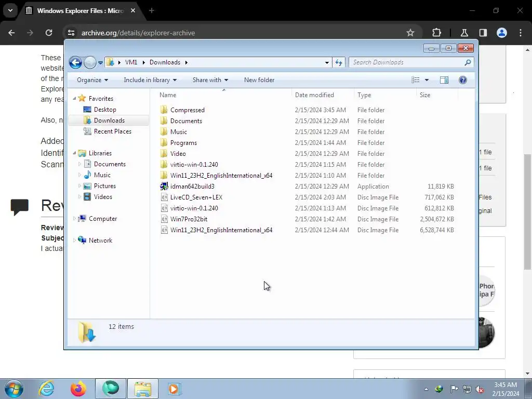Screen dimensions: 532x399
Task: Open Chrome's Extensions puzzle icon
Action: [436, 33]
